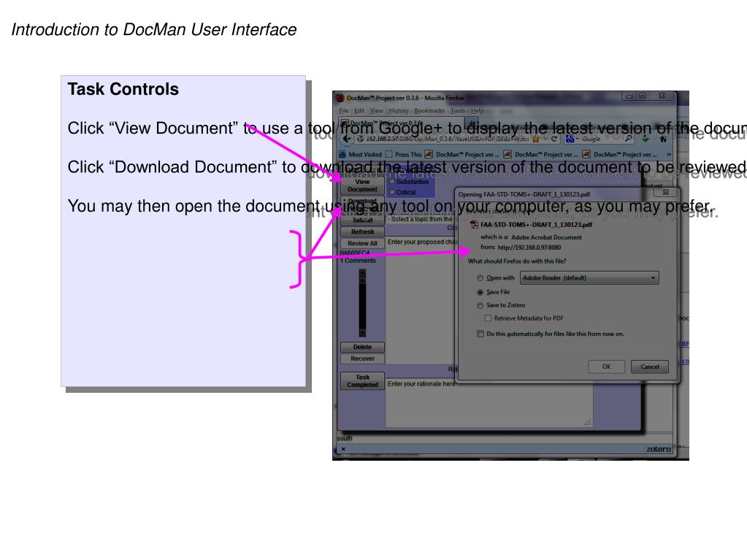Click the bookmark star in the address bar
This screenshot has width=747, height=560.
[535, 139]
